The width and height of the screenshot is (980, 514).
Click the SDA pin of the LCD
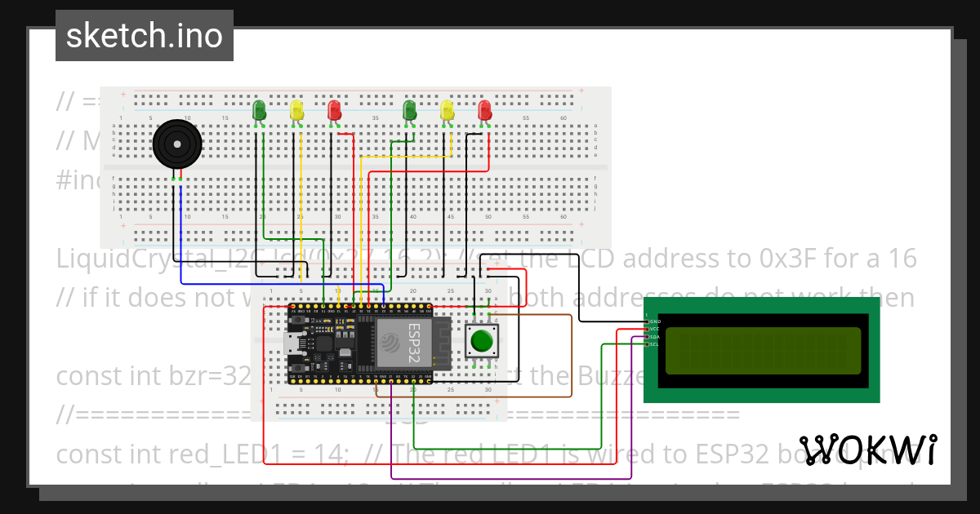pyautogui.click(x=647, y=336)
